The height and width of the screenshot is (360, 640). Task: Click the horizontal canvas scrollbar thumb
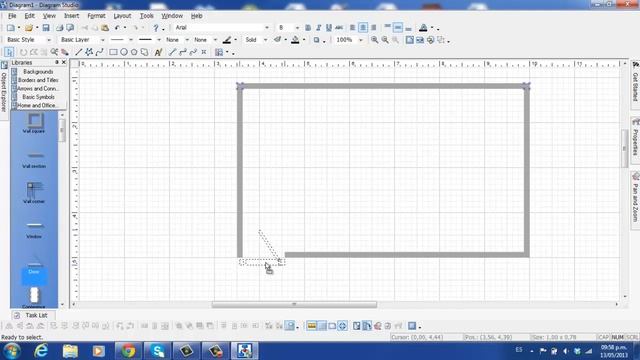coord(294,304)
